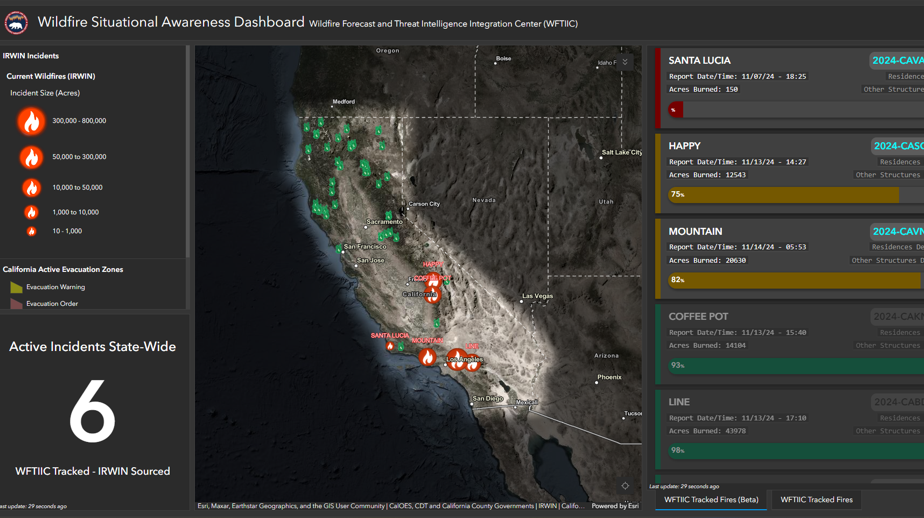Click the map locate crosshair button
Image resolution: width=924 pixels, height=518 pixels.
625,486
